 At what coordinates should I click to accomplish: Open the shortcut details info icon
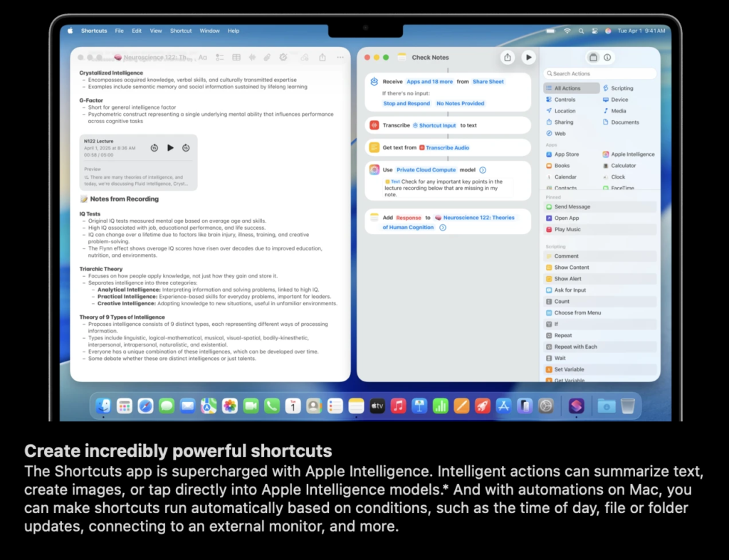[607, 58]
